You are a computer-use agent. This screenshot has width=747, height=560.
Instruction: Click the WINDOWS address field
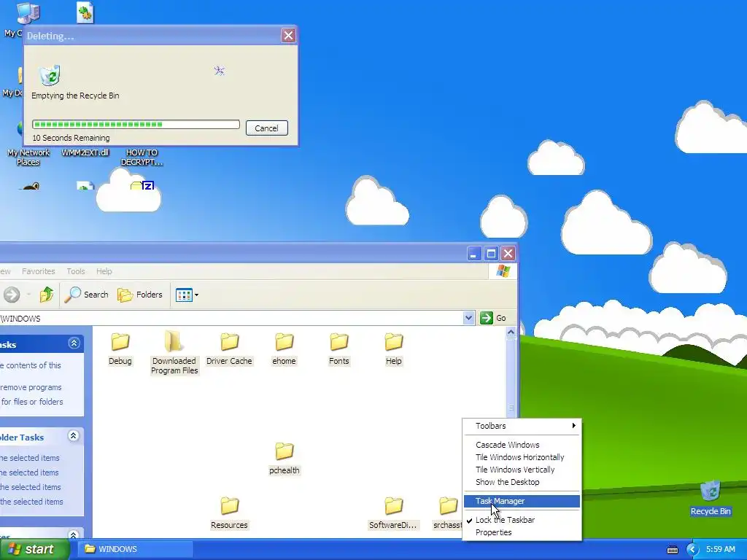coord(231,319)
